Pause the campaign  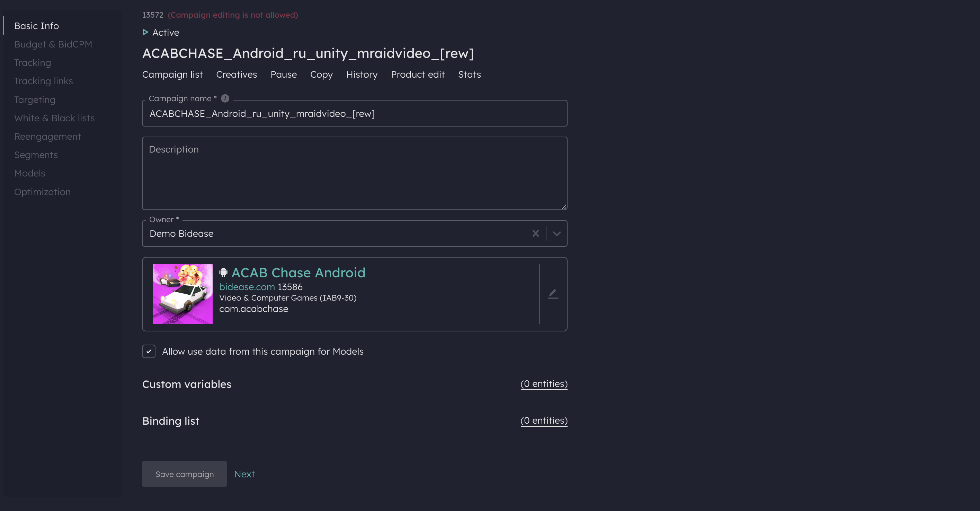click(283, 75)
